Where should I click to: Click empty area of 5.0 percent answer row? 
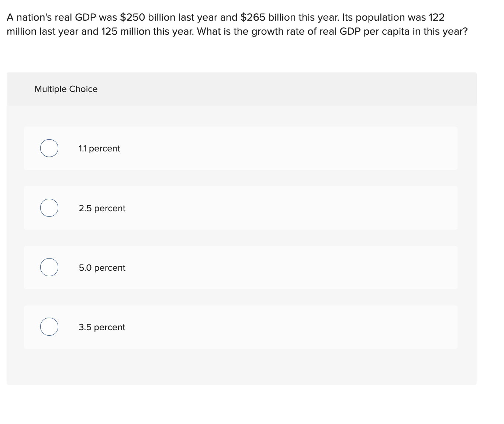pyautogui.click(x=288, y=267)
